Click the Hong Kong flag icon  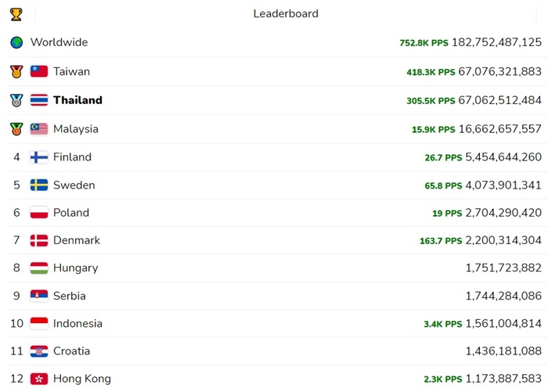point(39,379)
